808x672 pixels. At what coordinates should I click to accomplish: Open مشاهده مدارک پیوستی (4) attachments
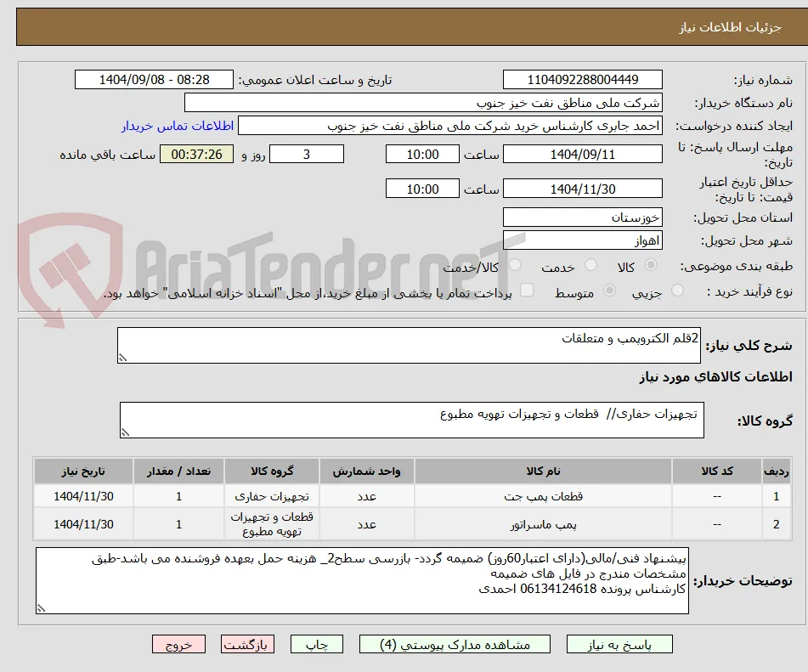(x=455, y=645)
